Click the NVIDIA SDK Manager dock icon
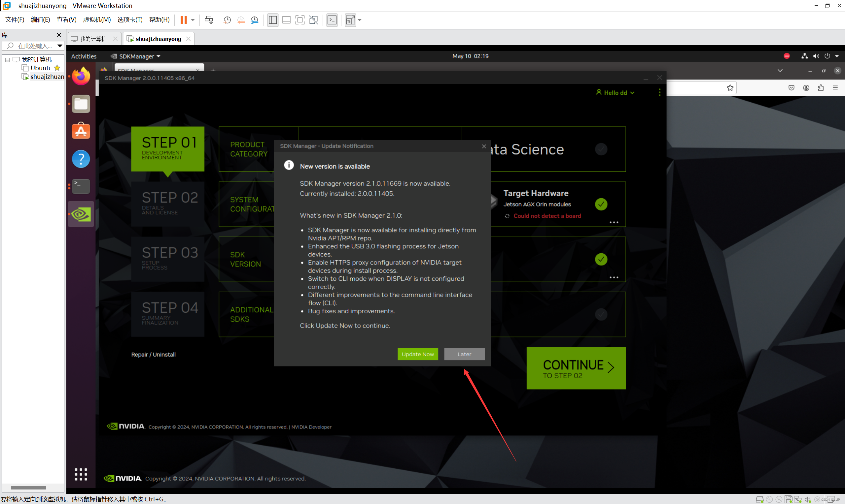 coord(81,214)
